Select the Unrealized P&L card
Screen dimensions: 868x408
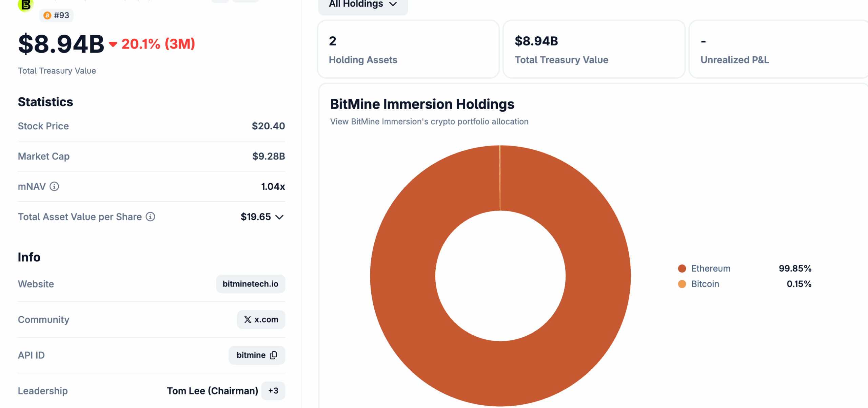(779, 49)
